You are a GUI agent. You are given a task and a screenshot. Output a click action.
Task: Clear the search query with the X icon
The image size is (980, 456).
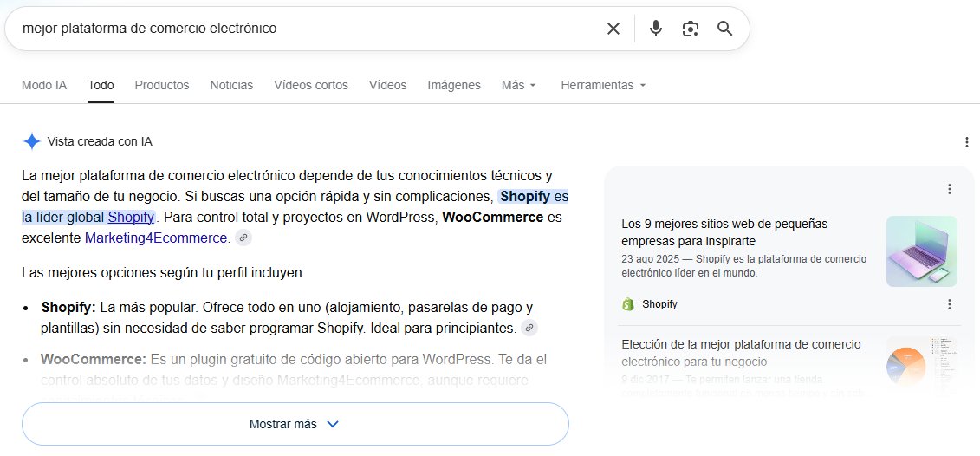[613, 29]
